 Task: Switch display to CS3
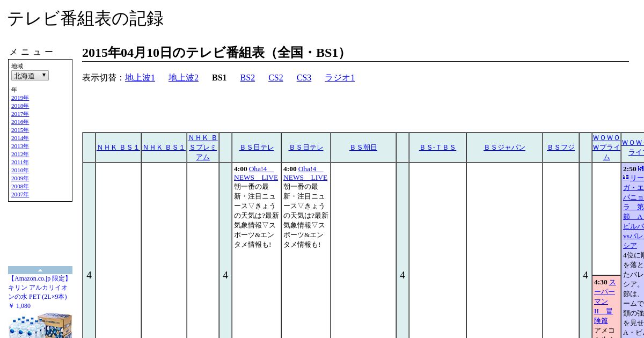(x=304, y=78)
